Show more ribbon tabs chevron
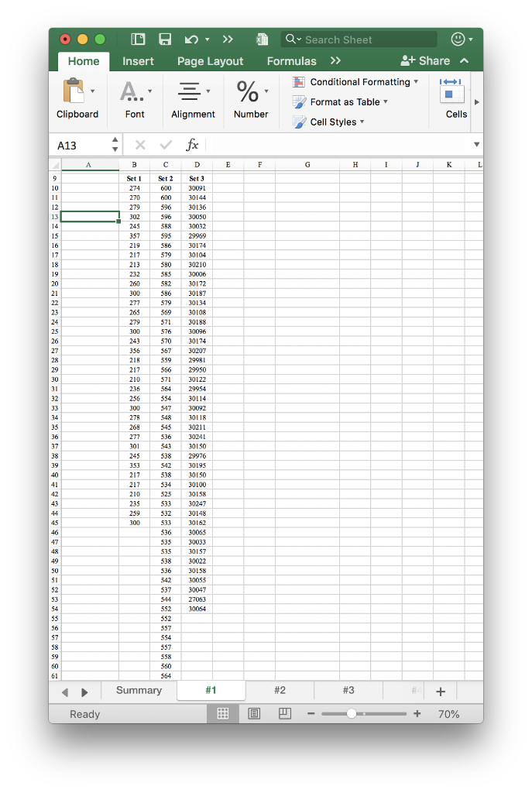Screen dimensions: 532x793 [335, 60]
